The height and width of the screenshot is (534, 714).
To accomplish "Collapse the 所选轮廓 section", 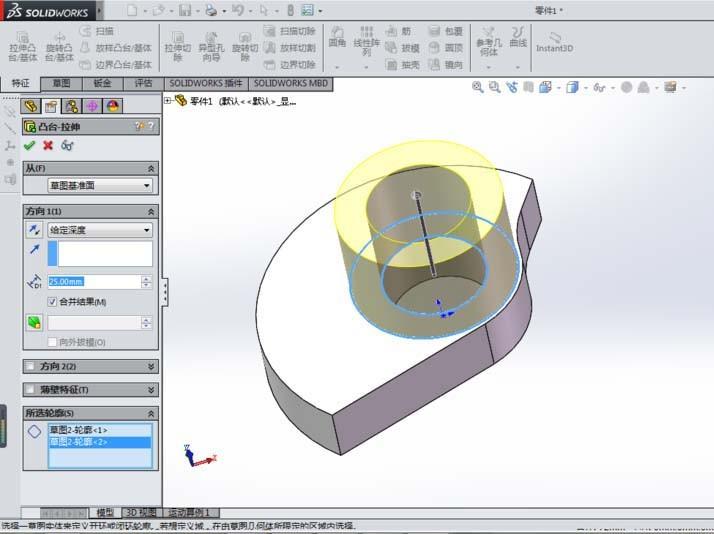I will 151,413.
